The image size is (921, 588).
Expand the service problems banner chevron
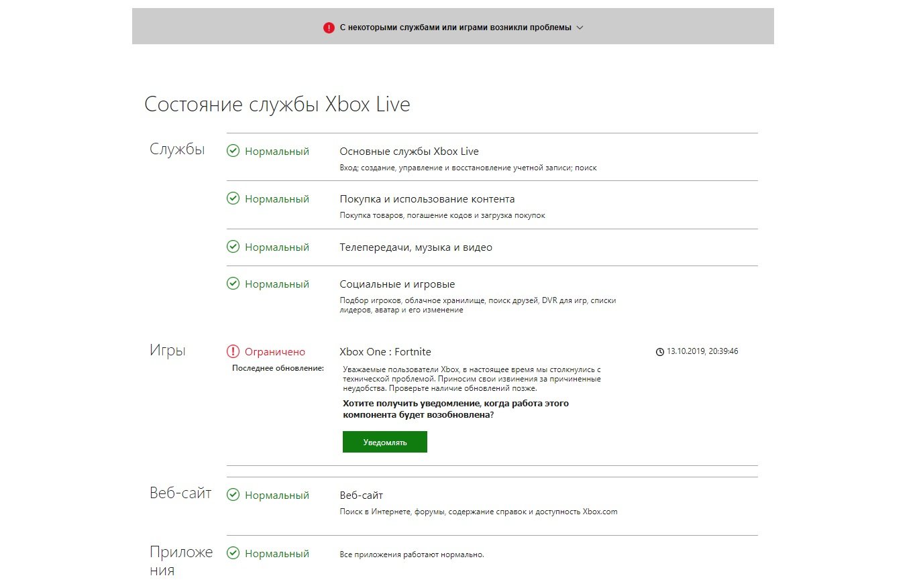point(580,27)
